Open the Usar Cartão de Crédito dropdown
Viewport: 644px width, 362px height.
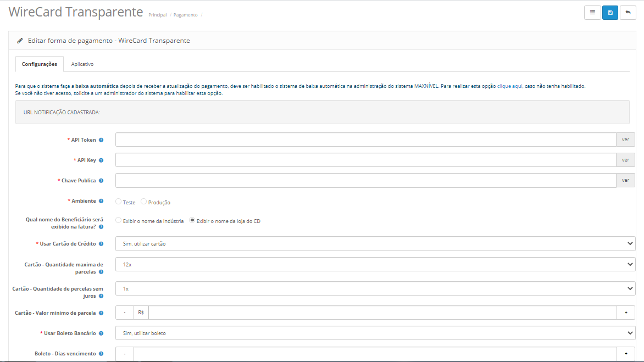point(375,243)
